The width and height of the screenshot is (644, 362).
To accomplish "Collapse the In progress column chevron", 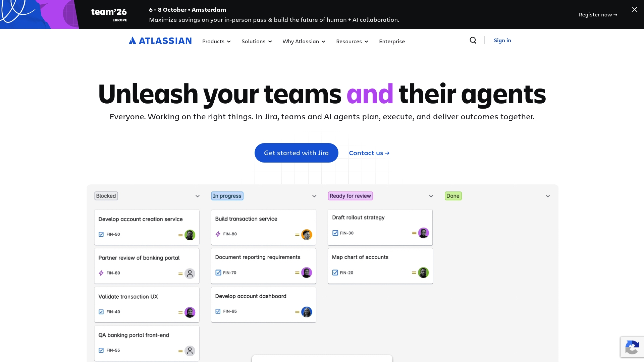I will click(x=314, y=196).
